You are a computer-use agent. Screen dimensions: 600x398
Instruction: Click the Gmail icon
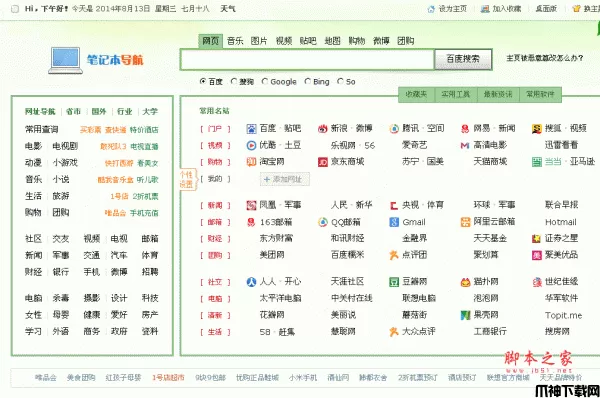point(394,222)
